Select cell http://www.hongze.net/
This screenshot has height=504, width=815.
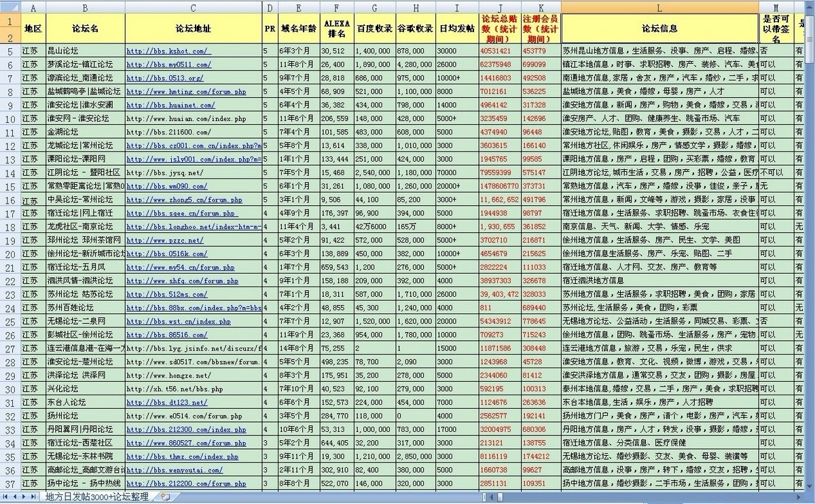point(194,375)
